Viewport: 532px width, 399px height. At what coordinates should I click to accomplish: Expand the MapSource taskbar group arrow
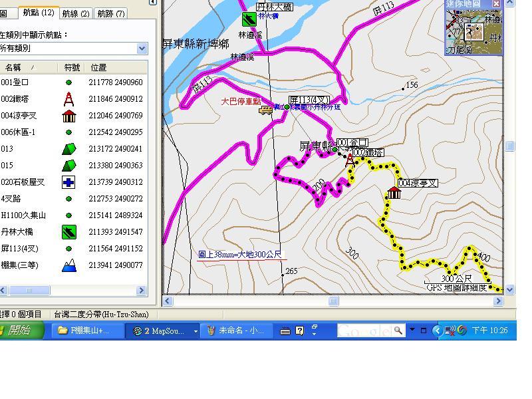pos(196,331)
